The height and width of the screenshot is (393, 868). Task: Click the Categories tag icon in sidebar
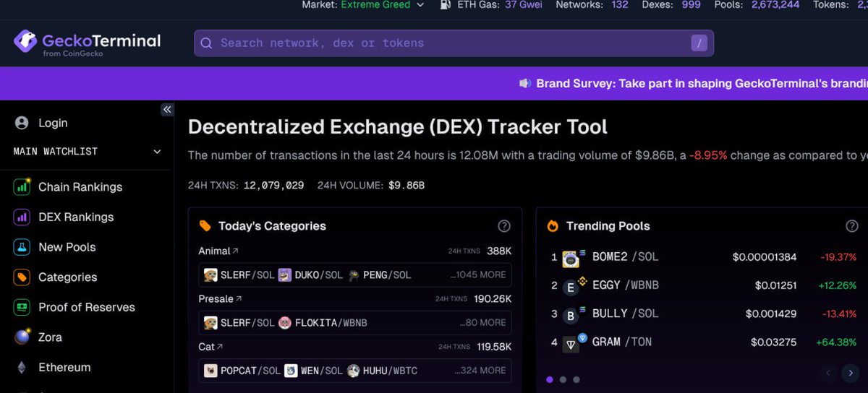(22, 277)
